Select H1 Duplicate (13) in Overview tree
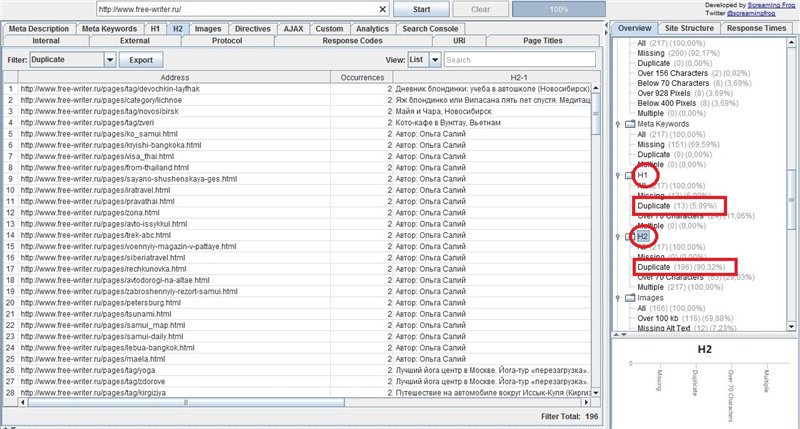This screenshot has height=429, width=800. tap(677, 206)
